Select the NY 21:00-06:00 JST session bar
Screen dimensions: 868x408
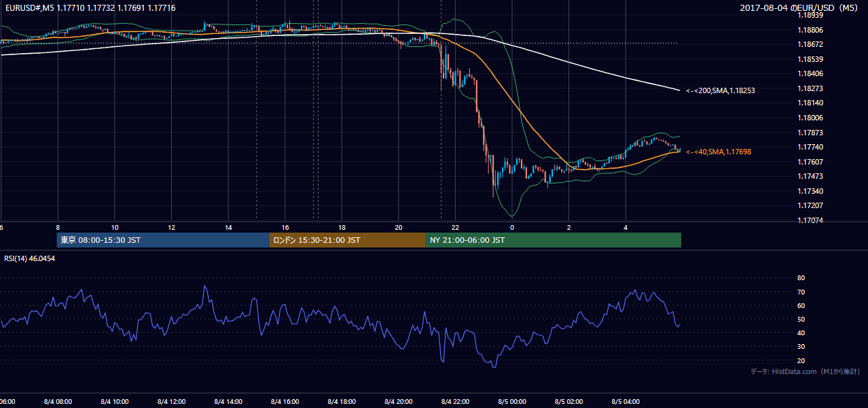[x=554, y=240]
